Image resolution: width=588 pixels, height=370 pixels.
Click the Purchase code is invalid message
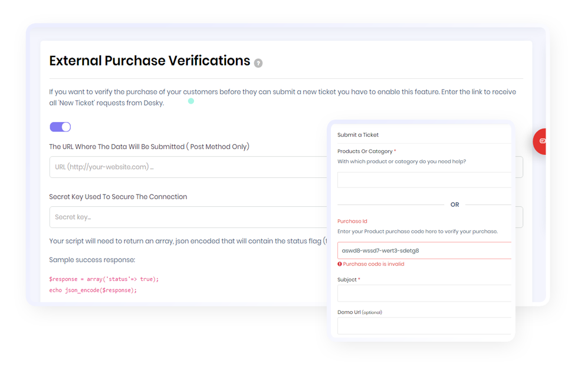click(373, 264)
